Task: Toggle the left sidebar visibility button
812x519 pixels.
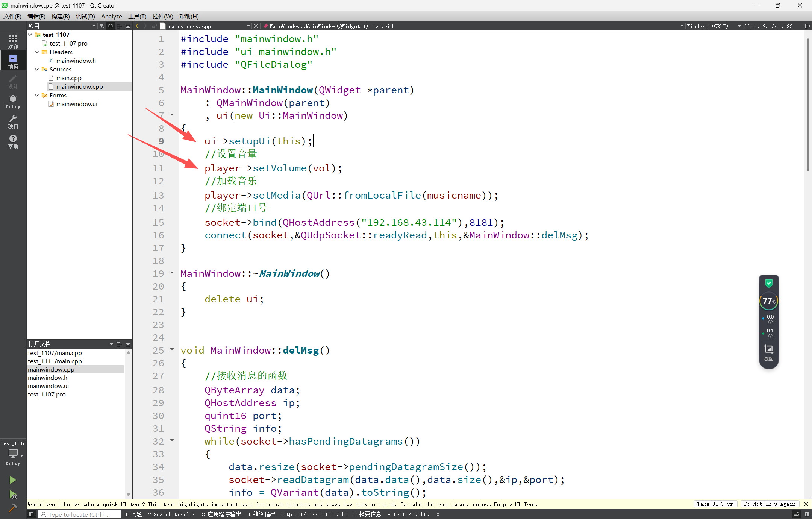Action: click(x=32, y=514)
